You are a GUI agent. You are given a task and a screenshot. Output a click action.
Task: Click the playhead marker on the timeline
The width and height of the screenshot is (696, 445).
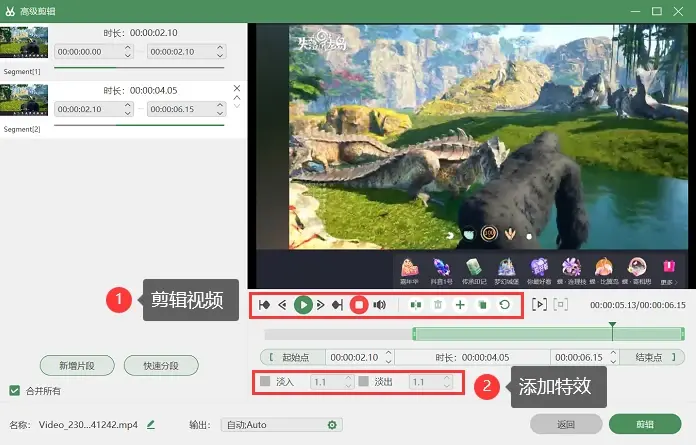pyautogui.click(x=612, y=325)
